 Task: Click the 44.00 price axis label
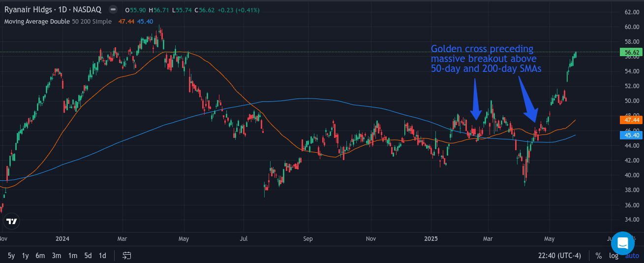632,146
